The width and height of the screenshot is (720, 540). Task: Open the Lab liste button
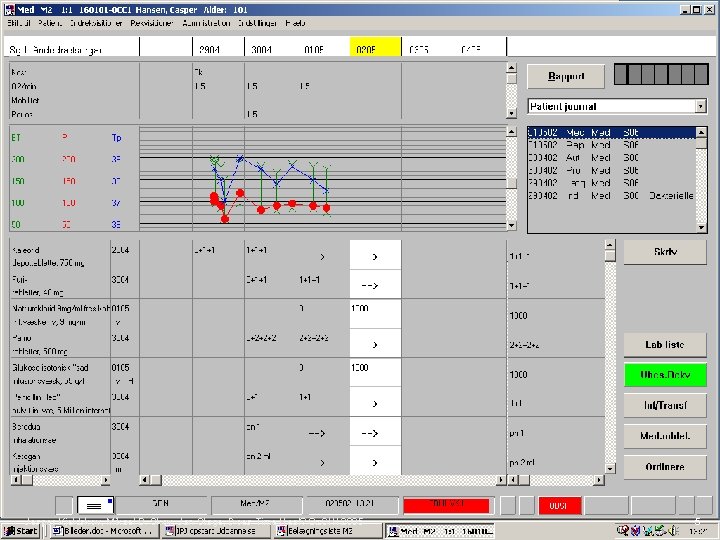click(x=665, y=345)
